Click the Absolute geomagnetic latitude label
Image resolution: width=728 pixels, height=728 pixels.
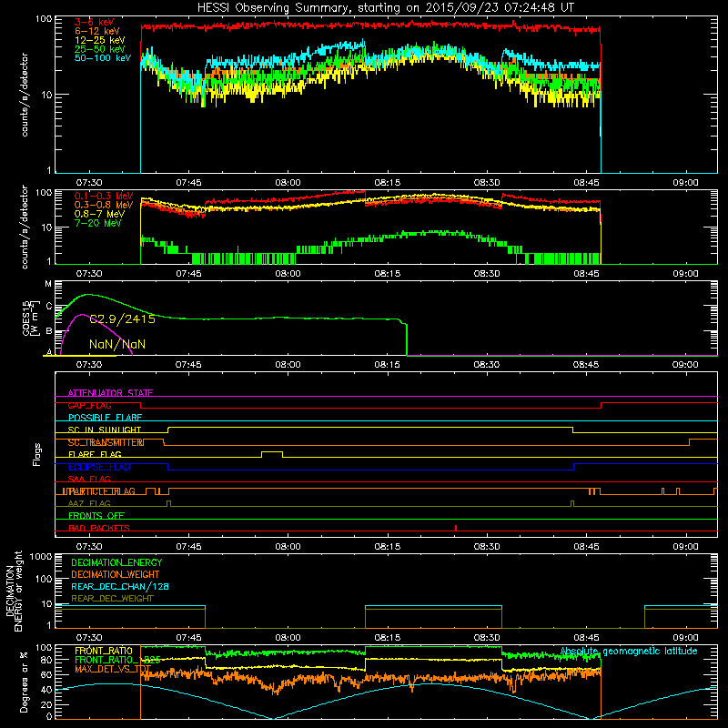tap(629, 652)
